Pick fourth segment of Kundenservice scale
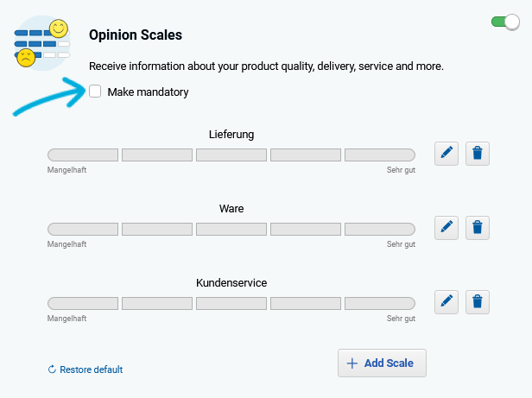Viewport: 532px width, 398px height. (x=306, y=303)
